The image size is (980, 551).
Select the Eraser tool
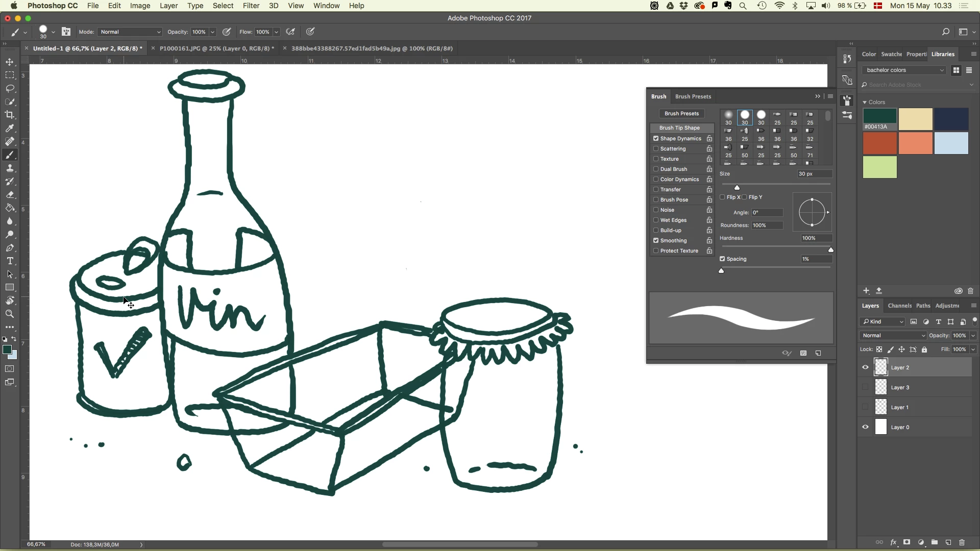click(10, 195)
